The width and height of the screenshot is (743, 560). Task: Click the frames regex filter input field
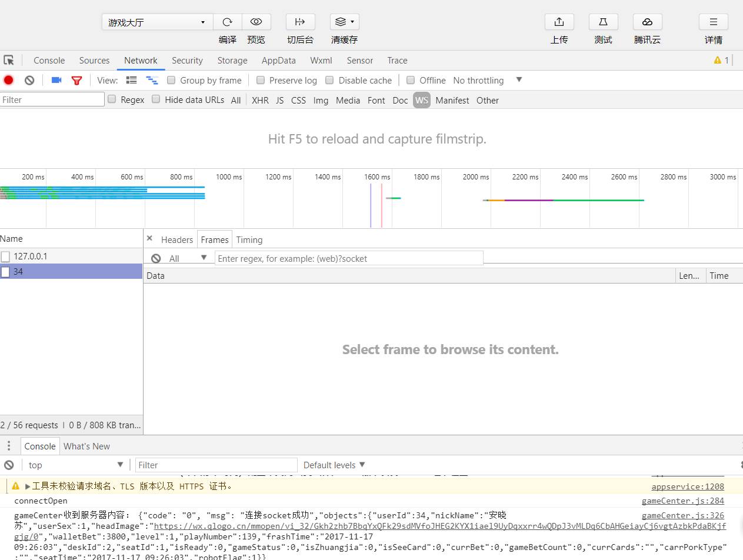tap(349, 258)
